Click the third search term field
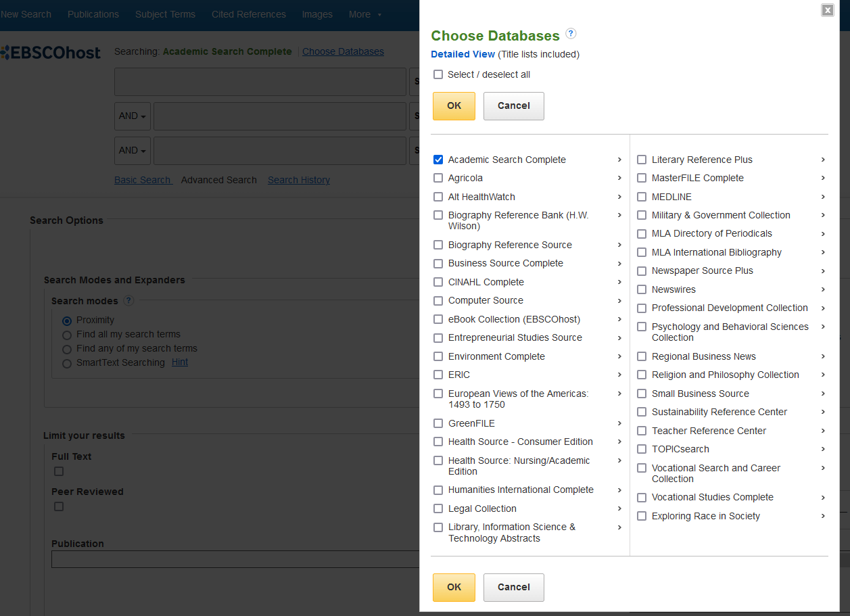The image size is (850, 616). click(x=280, y=150)
